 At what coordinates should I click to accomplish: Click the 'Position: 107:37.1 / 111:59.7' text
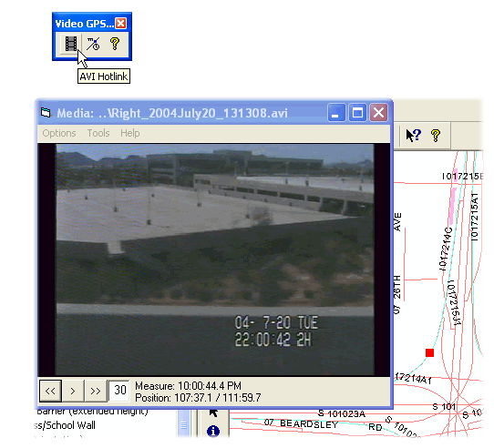(198, 398)
